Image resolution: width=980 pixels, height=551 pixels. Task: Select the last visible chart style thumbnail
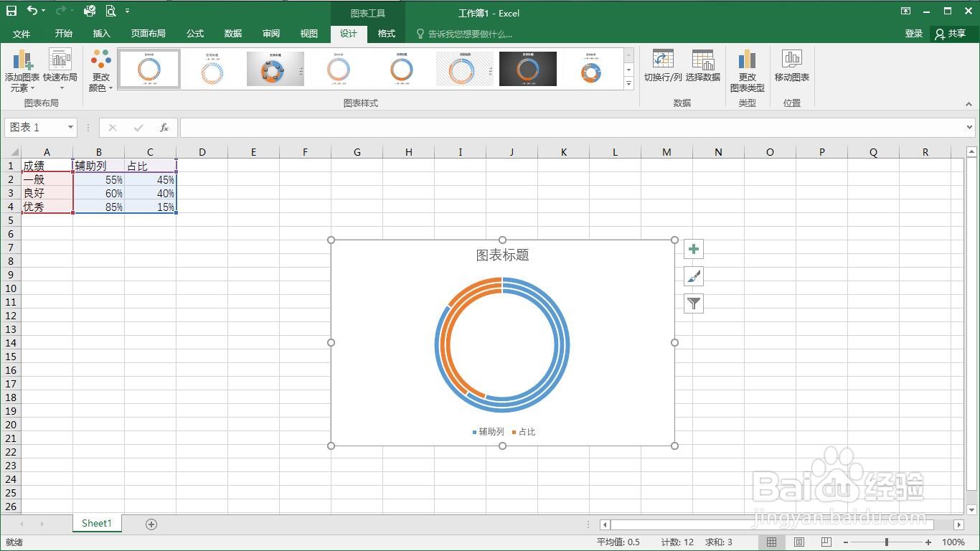pyautogui.click(x=591, y=69)
